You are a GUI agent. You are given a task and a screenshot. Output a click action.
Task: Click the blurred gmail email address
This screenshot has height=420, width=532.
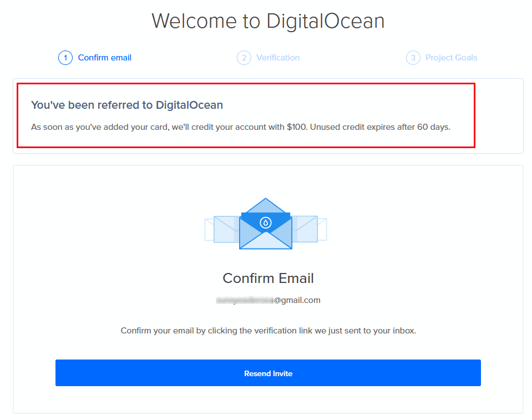[268, 300]
